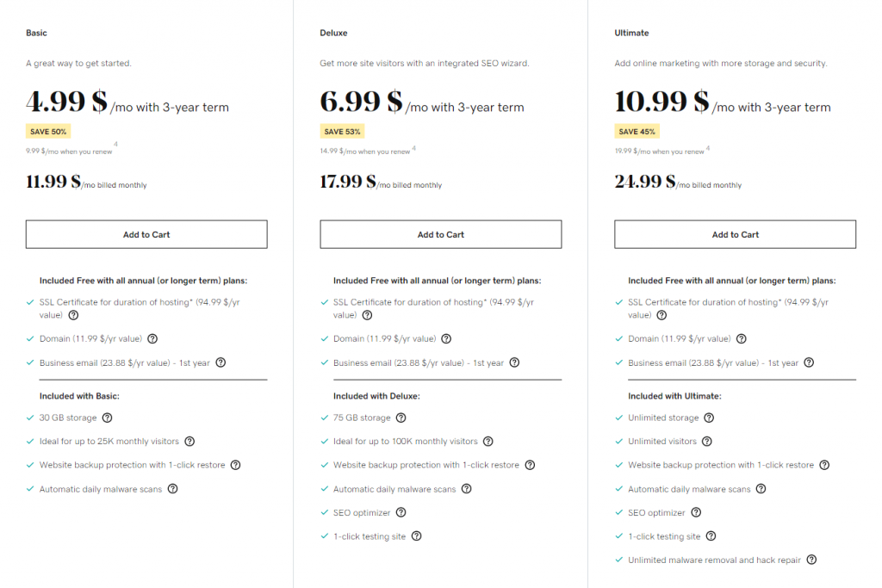Open help icon for Basic 30 GB storage
This screenshot has width=882, height=588.
(107, 418)
